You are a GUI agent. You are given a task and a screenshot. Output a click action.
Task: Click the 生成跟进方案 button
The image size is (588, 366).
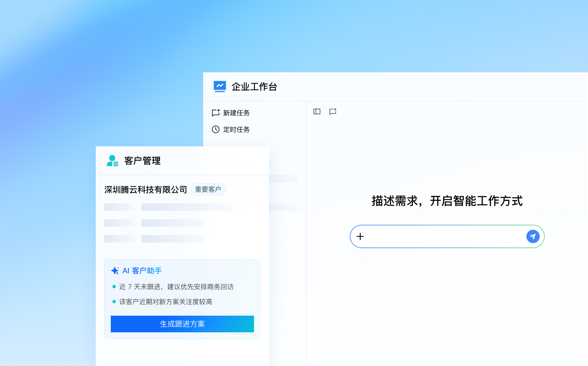coord(182,324)
